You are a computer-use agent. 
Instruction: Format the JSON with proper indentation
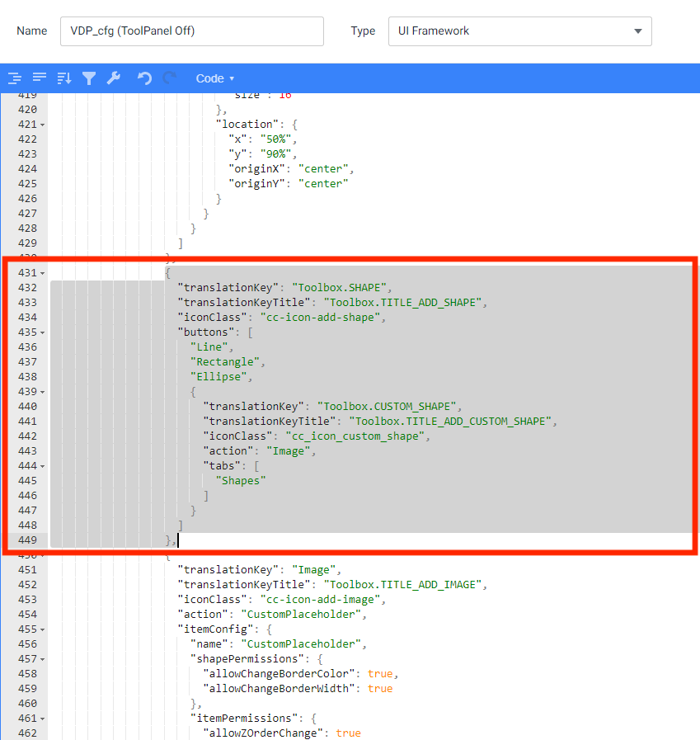coord(15,78)
